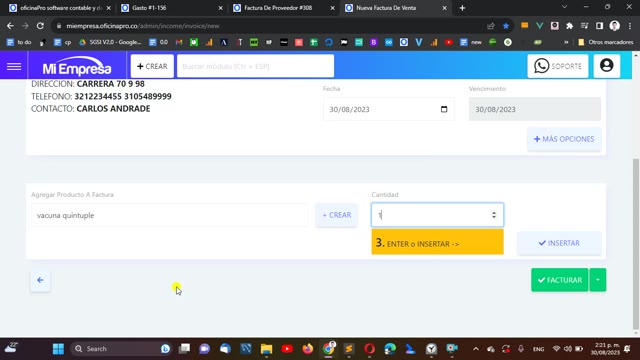Adjust Cantidad using the spinner arrows
This screenshot has height=360, width=640.
tap(494, 215)
